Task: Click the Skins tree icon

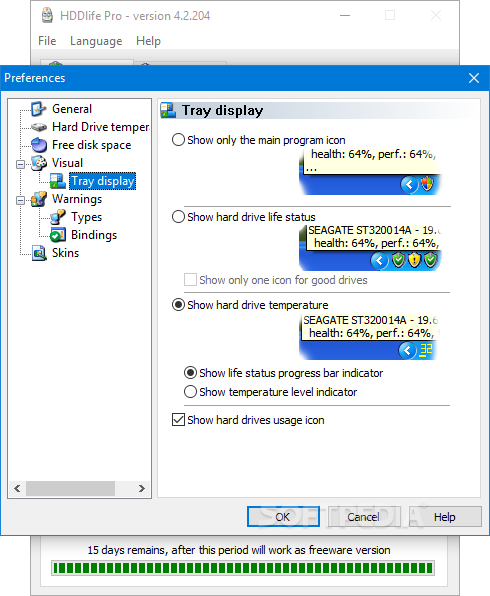Action: pos(38,253)
